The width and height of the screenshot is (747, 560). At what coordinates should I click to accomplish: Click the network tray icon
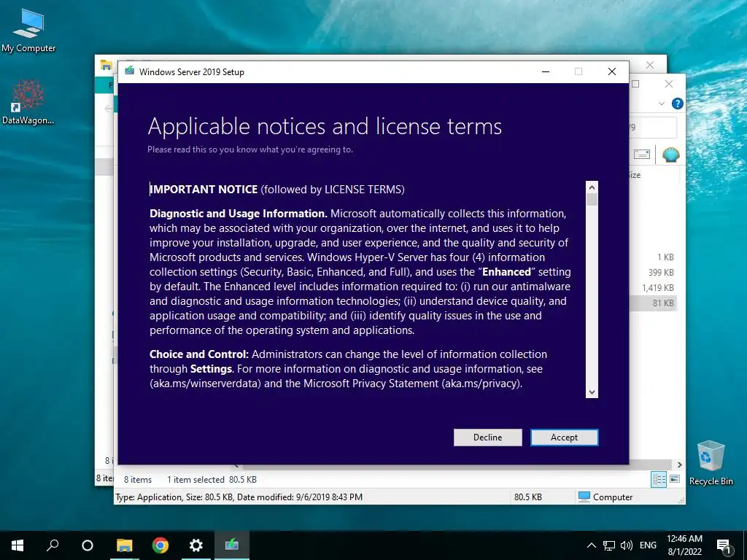(x=609, y=545)
